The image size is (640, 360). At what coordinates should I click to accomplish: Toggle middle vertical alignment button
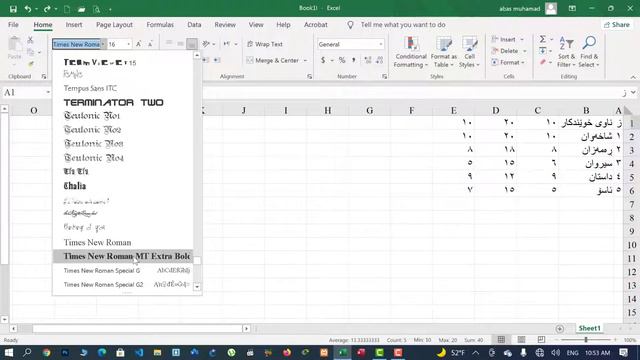pos(180,44)
